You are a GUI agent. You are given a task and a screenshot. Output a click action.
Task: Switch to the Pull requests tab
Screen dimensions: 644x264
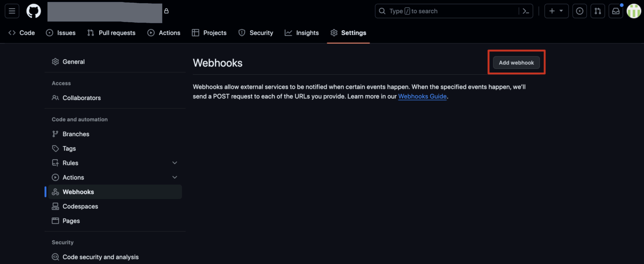(111, 33)
